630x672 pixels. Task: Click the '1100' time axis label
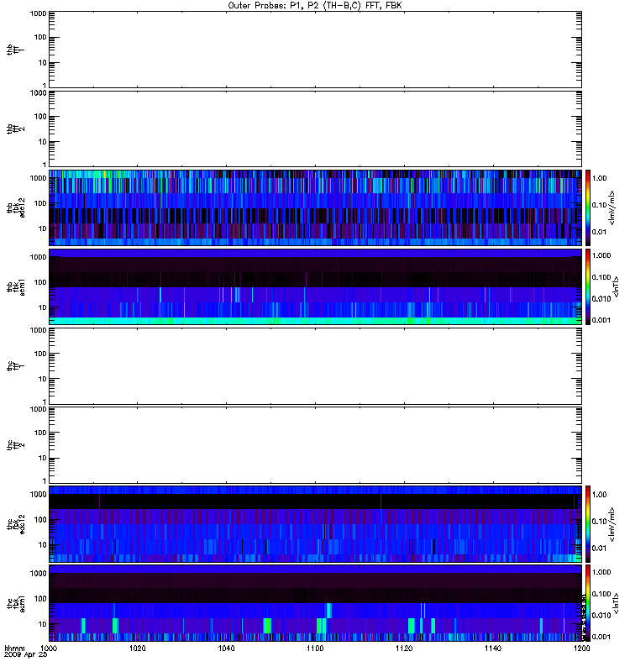[x=315, y=648]
